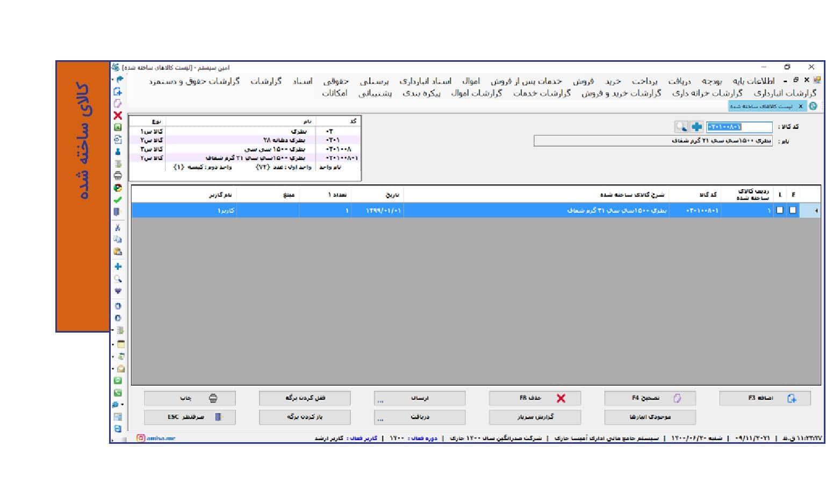Click the Instagram icon in the status bar
The image size is (840, 504).
click(x=141, y=438)
